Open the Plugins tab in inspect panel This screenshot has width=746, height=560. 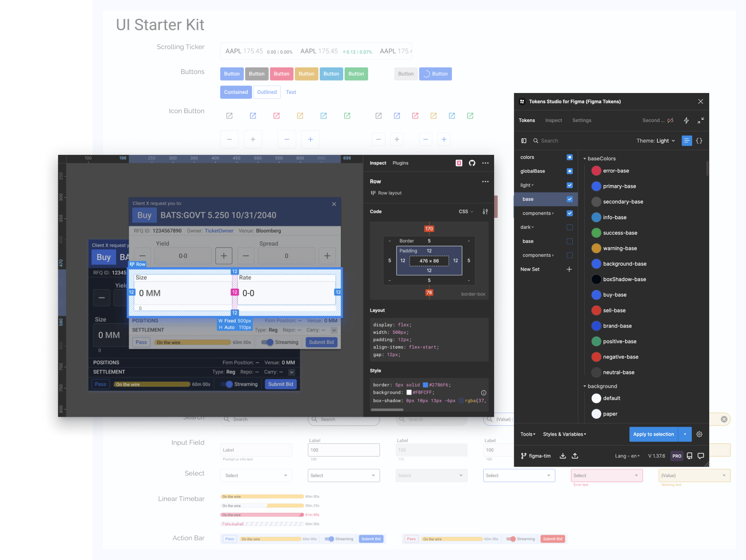400,163
